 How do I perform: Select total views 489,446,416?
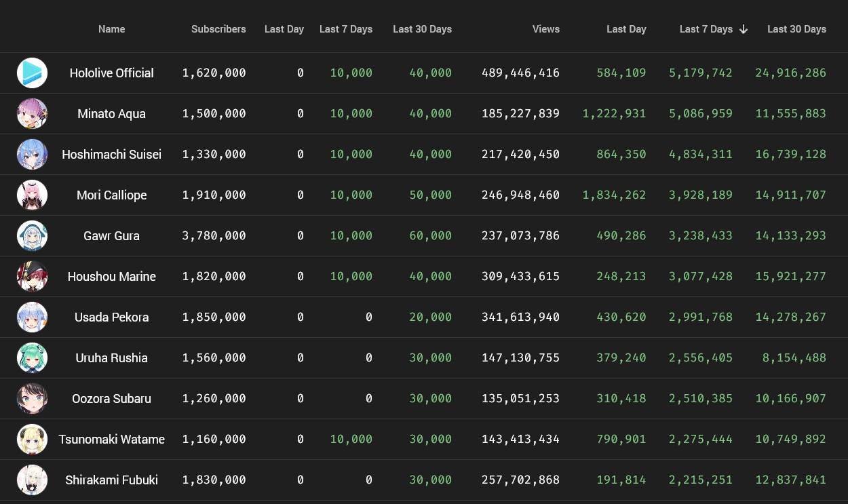521,73
